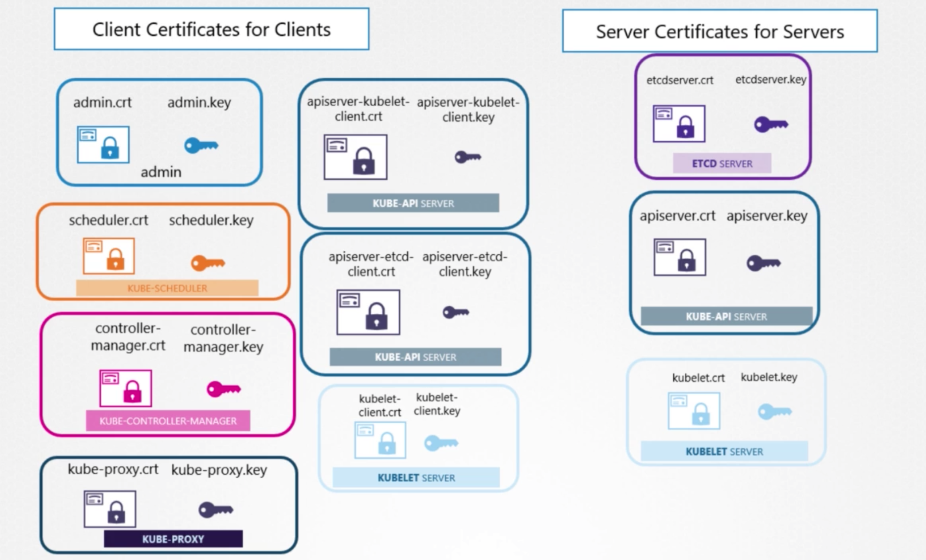Click the purple etcdserver.key key icon
The height and width of the screenshot is (560, 926).
(771, 124)
